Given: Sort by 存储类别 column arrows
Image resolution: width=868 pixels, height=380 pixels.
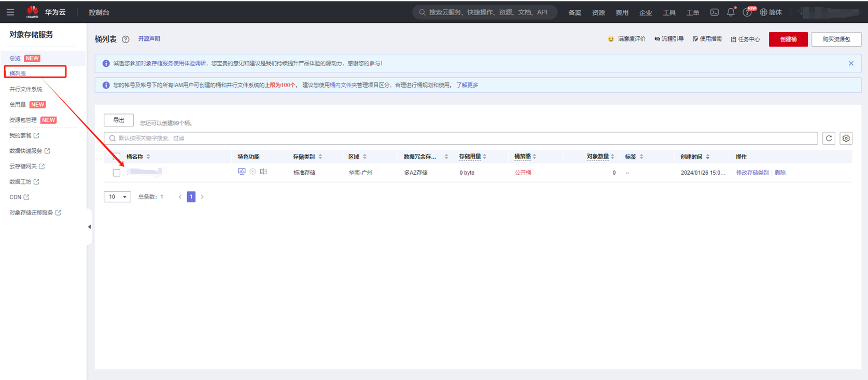Looking at the screenshot, I should tap(320, 157).
